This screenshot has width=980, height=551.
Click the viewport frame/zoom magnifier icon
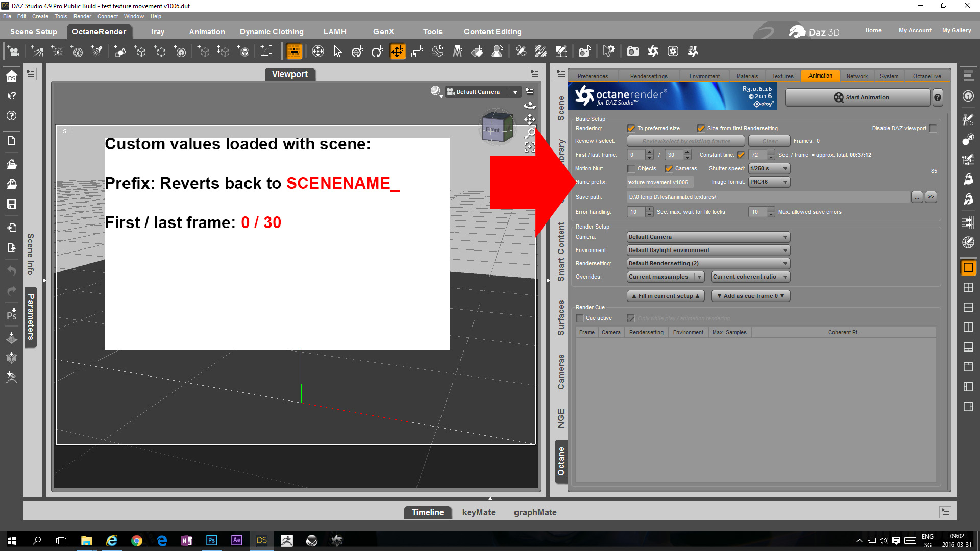530,134
